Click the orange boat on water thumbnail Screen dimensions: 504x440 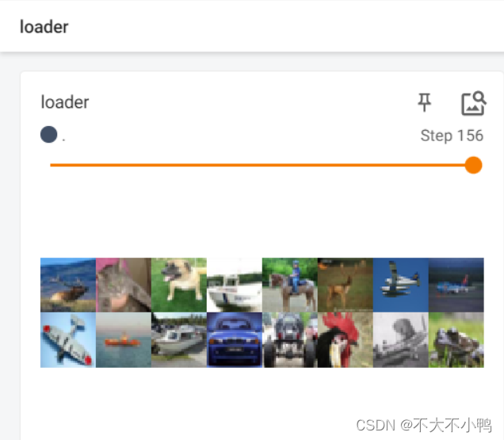(x=124, y=340)
